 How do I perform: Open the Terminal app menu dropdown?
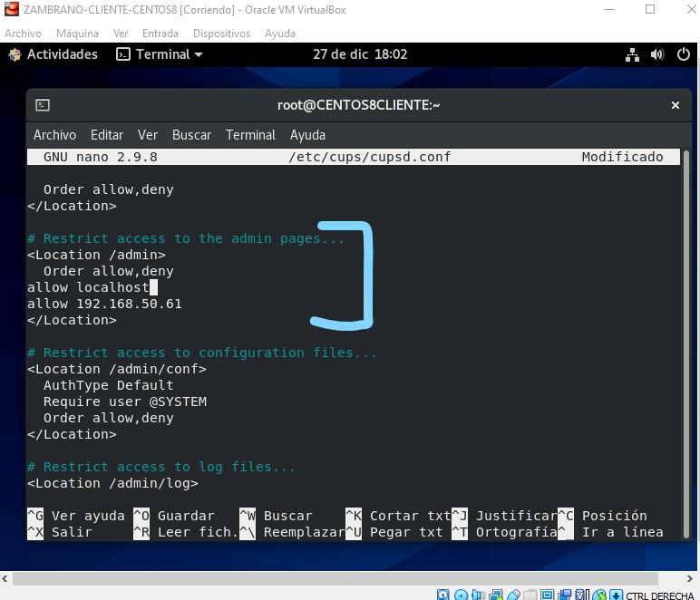point(160,54)
